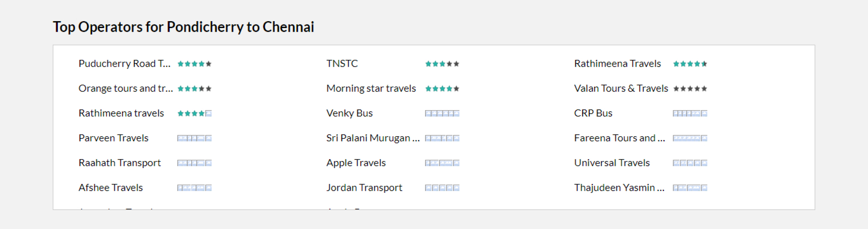This screenshot has height=229, width=868.
Task: Click Valan Tours & Travels grey stars
Action: pyautogui.click(x=690, y=89)
